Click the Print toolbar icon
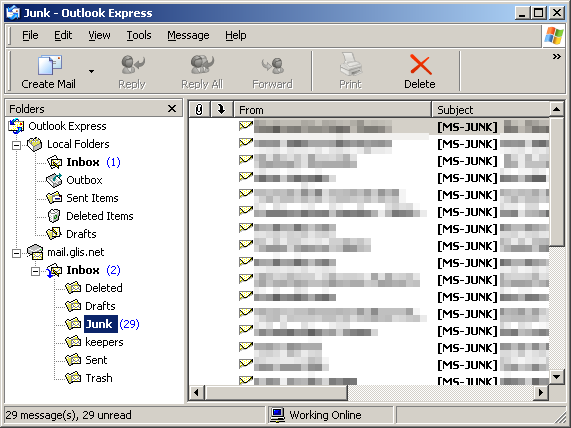 coord(350,64)
